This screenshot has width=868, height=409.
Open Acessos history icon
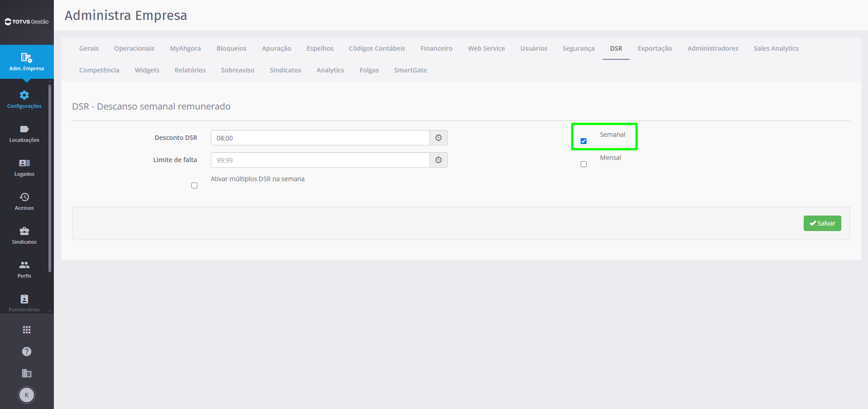click(x=24, y=197)
